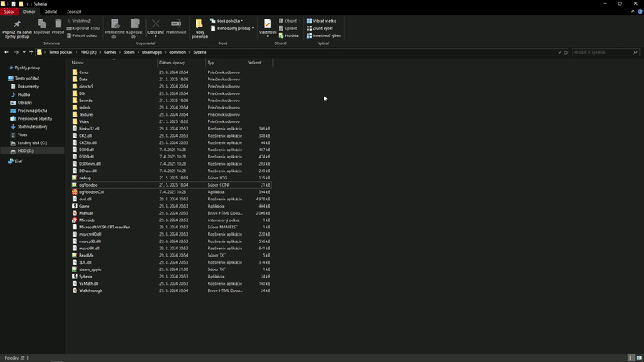This screenshot has width=644, height=362.
Task: Select the dgVoodoo CONF file
Action: [x=89, y=185]
